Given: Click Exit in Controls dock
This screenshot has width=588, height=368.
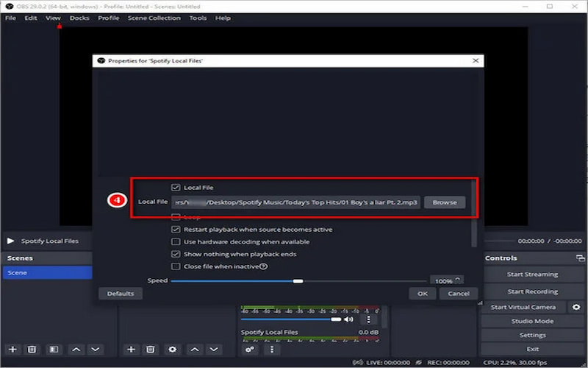Looking at the screenshot, I should 532,349.
